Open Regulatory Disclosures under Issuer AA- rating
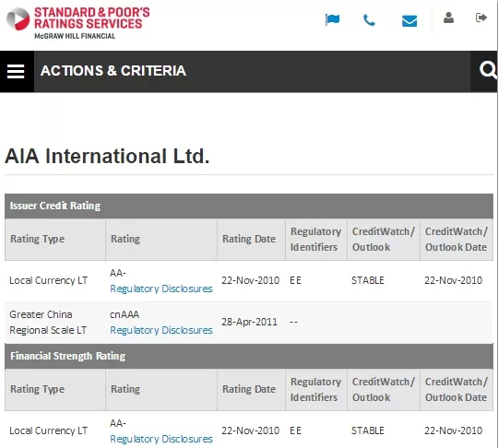Screen dimensions: 498x448 click(x=161, y=289)
